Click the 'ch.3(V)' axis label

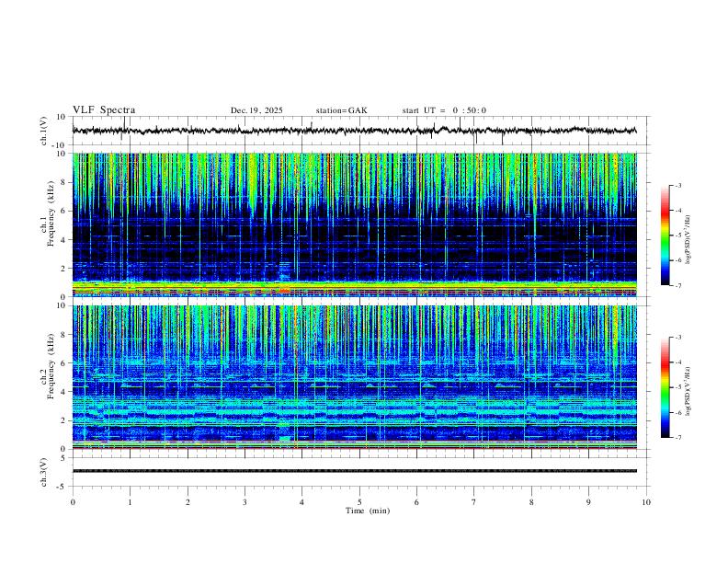click(44, 472)
